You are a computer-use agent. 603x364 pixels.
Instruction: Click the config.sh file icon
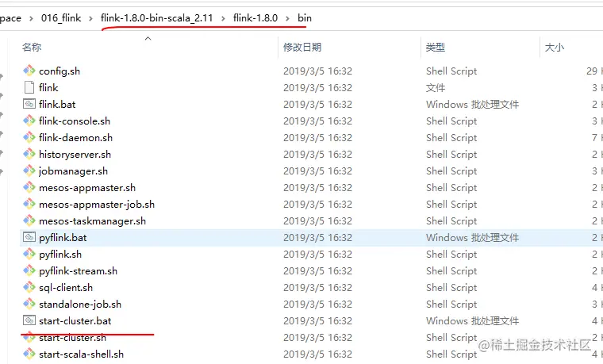click(x=29, y=71)
